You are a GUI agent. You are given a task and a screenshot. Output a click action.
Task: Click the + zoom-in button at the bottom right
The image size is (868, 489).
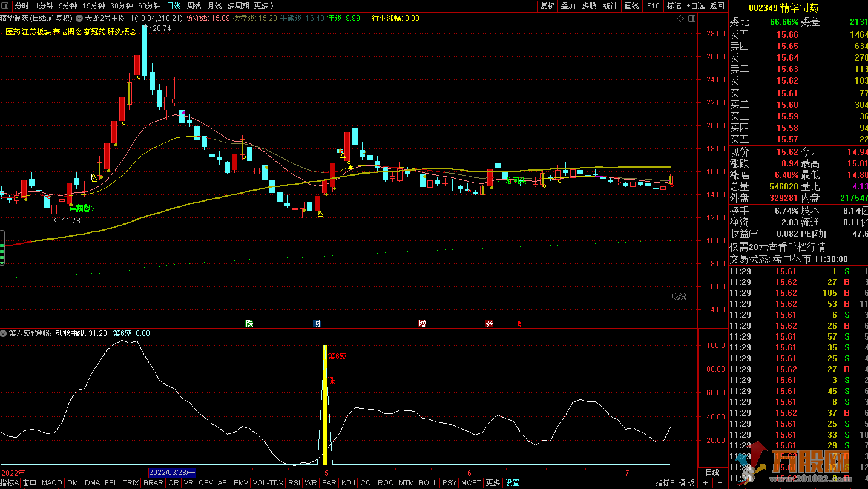(x=705, y=483)
